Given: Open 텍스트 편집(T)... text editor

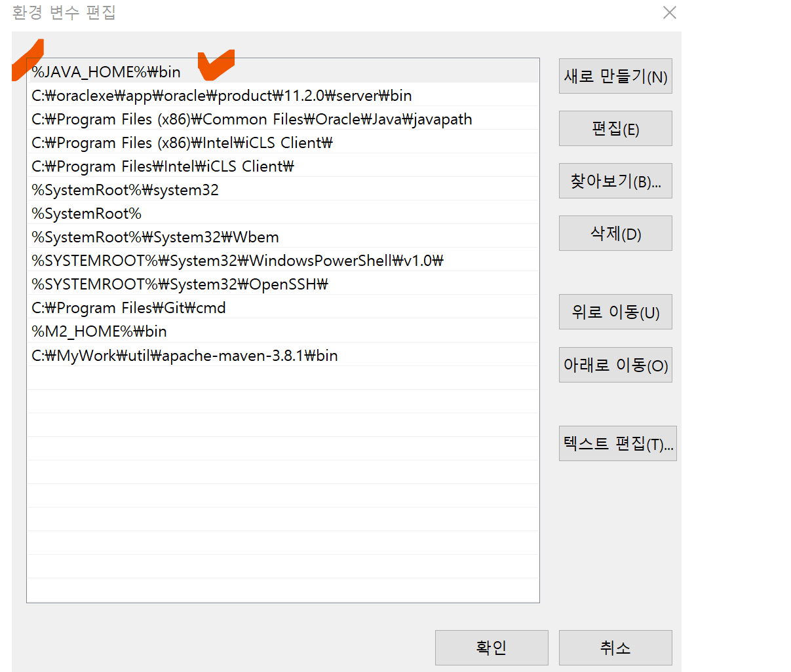Looking at the screenshot, I should (618, 443).
